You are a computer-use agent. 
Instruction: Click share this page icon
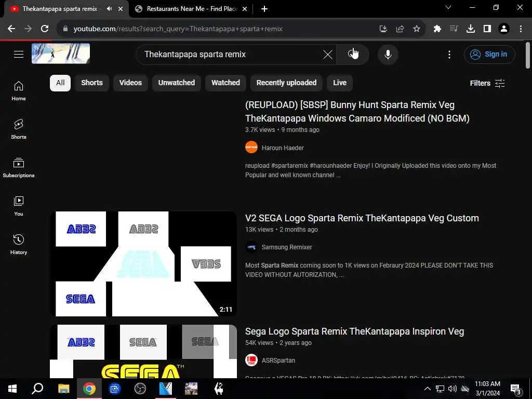click(x=400, y=29)
